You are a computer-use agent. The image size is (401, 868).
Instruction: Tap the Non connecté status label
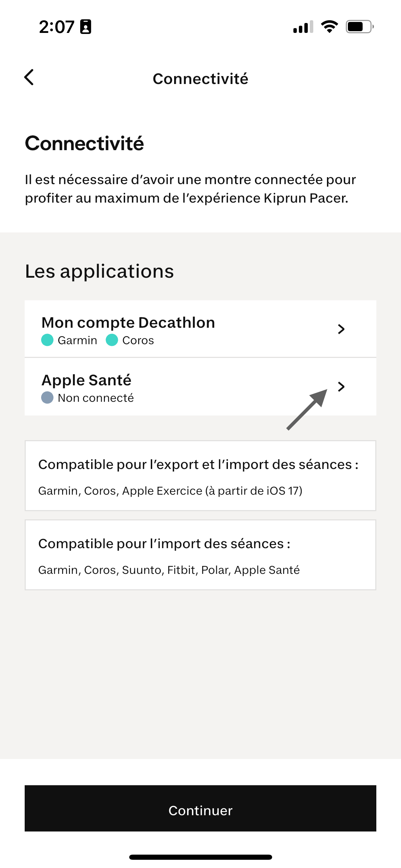pyautogui.click(x=96, y=398)
